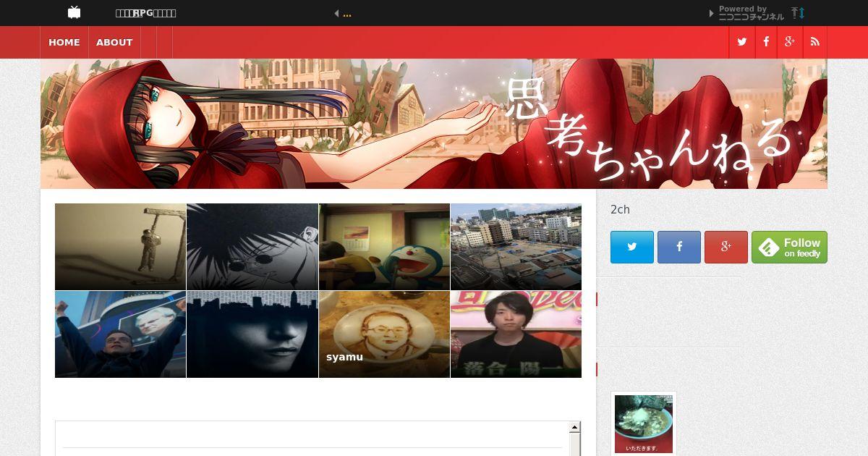Click the ellipsis text in top bar
Screen dimensions: 868x456
pos(347,14)
